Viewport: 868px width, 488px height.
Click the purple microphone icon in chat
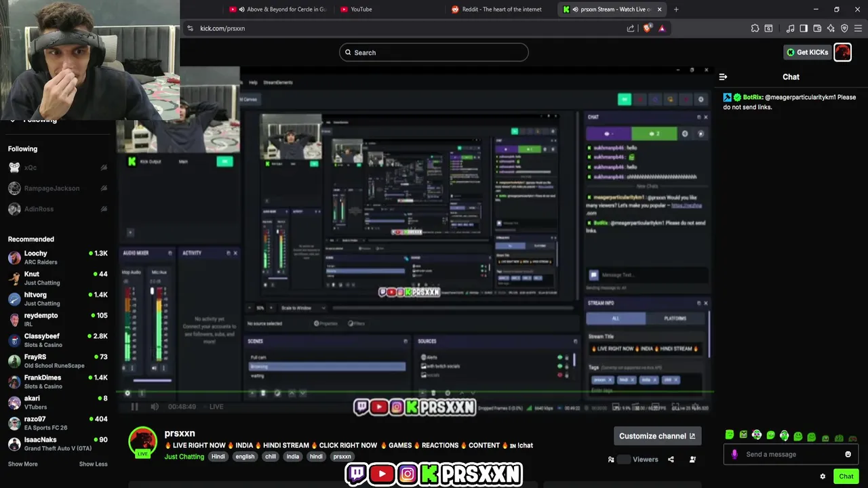click(x=734, y=454)
